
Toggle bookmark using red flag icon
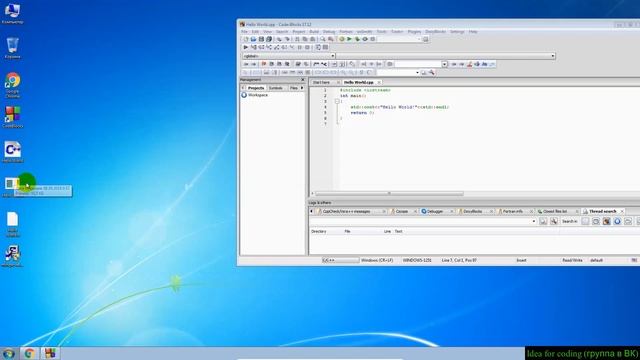[264, 64]
